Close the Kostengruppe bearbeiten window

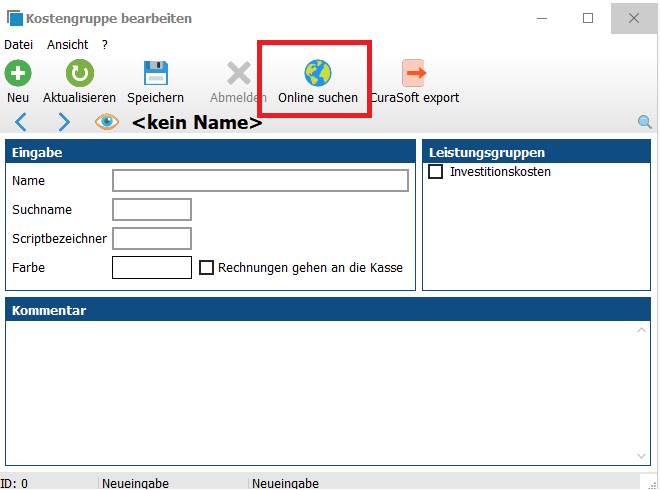pyautogui.click(x=633, y=18)
